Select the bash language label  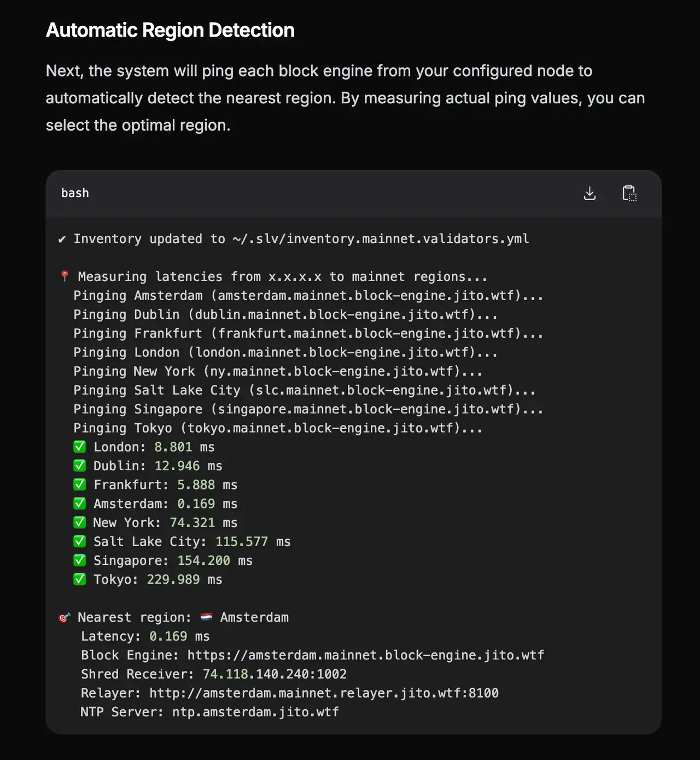point(75,193)
